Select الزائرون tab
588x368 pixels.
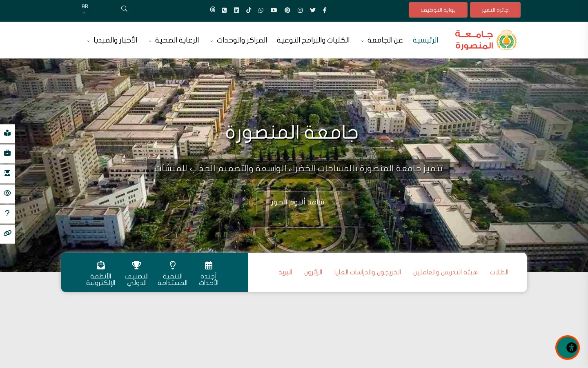313,272
